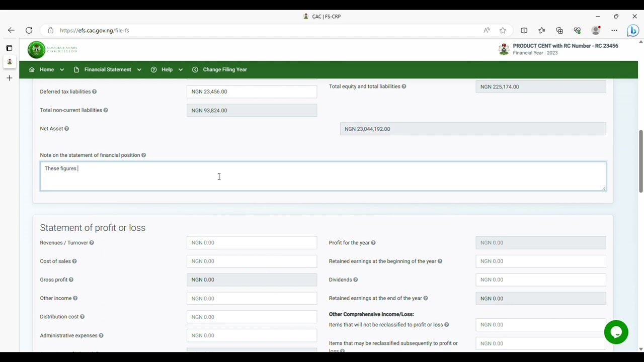
Task: Click the Gross profit calculated field
Action: tap(252, 280)
